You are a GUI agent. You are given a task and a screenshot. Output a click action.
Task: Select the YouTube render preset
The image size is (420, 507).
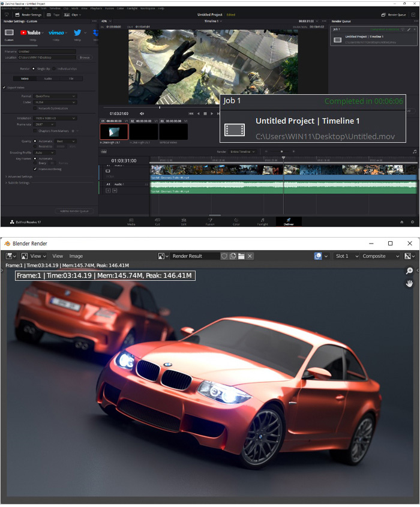click(x=31, y=33)
